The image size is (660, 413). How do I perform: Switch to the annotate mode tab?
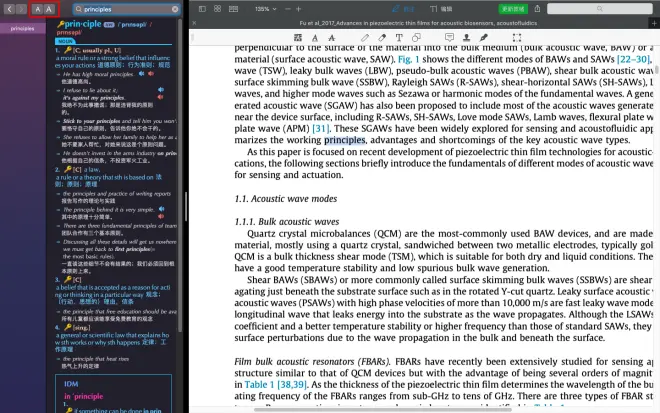click(x=403, y=9)
